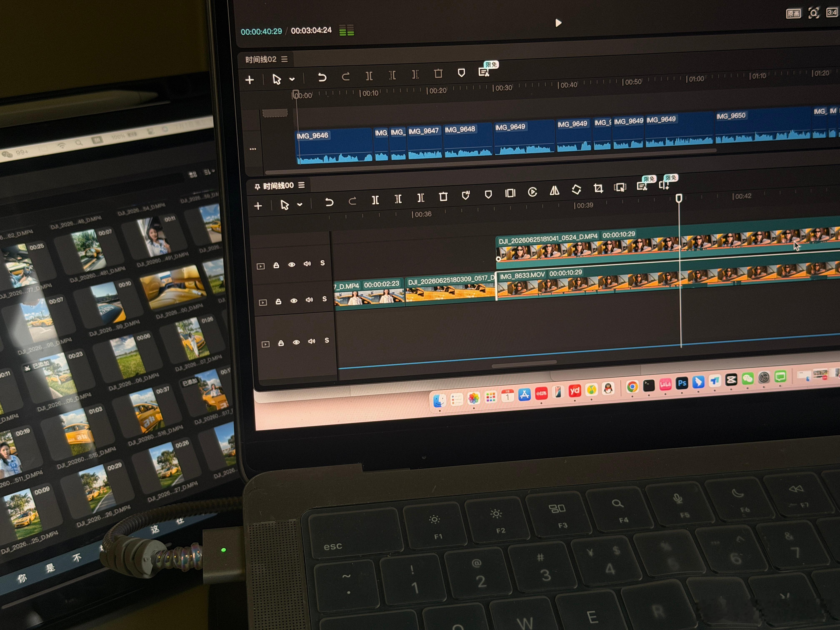Open WeChat from the Dock

click(x=747, y=379)
